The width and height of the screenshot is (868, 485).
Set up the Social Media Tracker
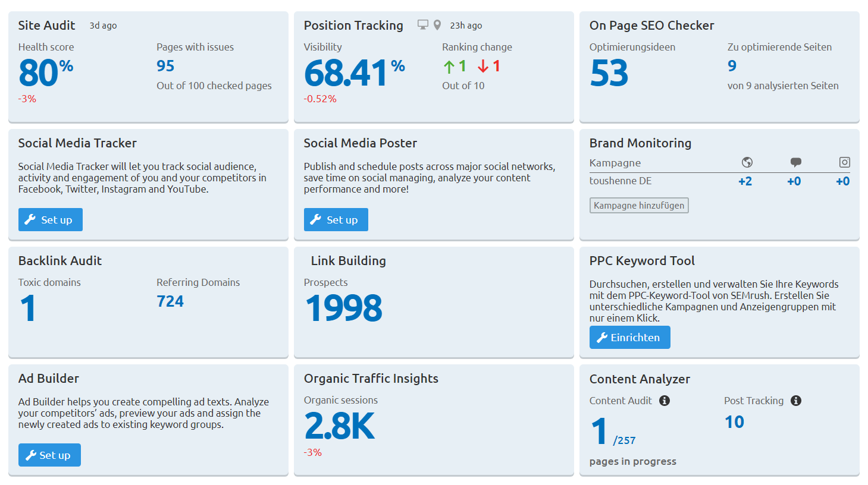pos(50,220)
